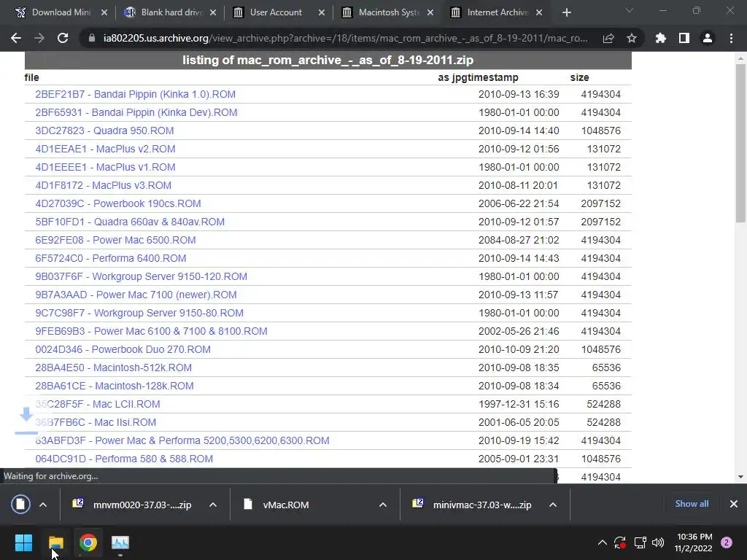Open the resource monitor app in taskbar
The image size is (747, 560).
coord(120,542)
